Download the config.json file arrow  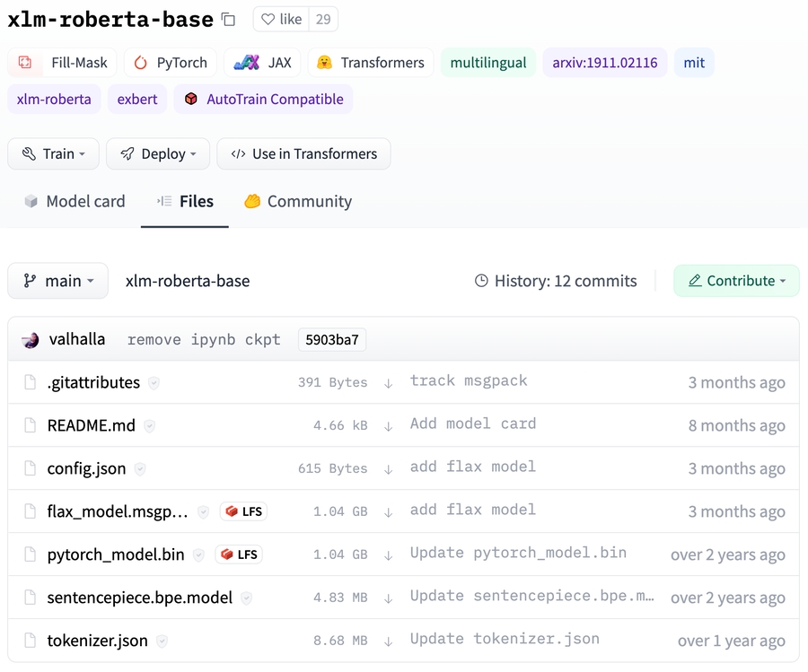click(388, 469)
